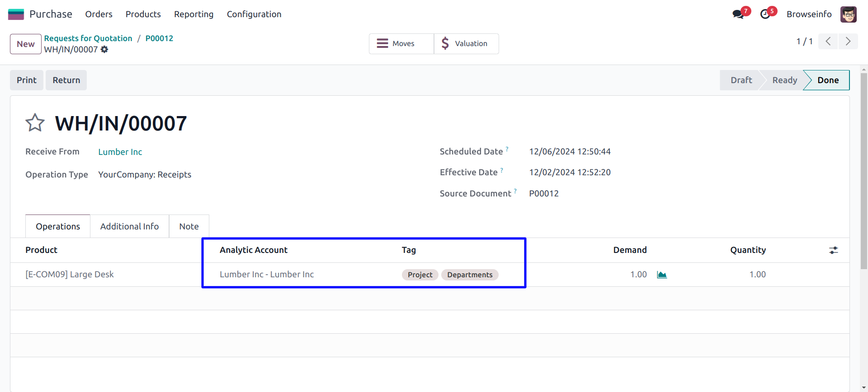This screenshot has height=392, width=868.
Task: Open the column settings adjuster icon
Action: click(833, 250)
